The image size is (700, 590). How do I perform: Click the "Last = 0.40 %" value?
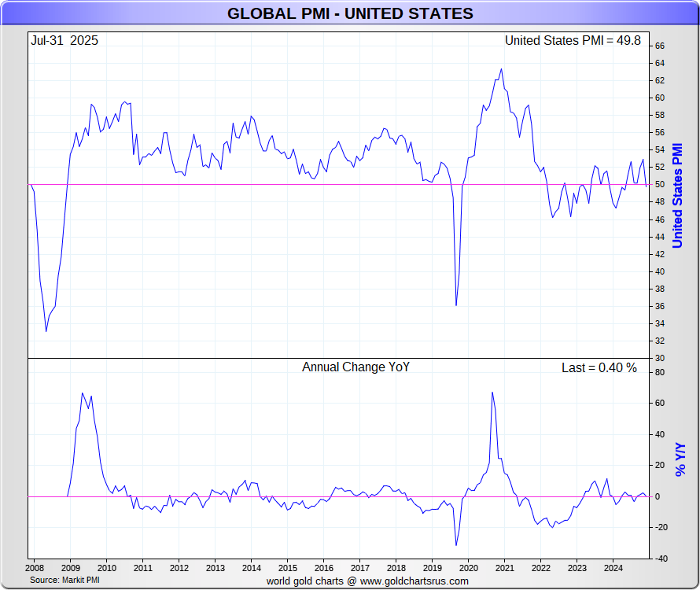[599, 368]
